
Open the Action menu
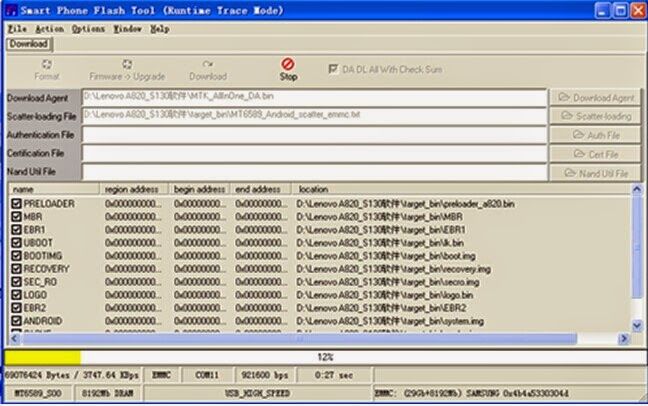tap(49, 29)
